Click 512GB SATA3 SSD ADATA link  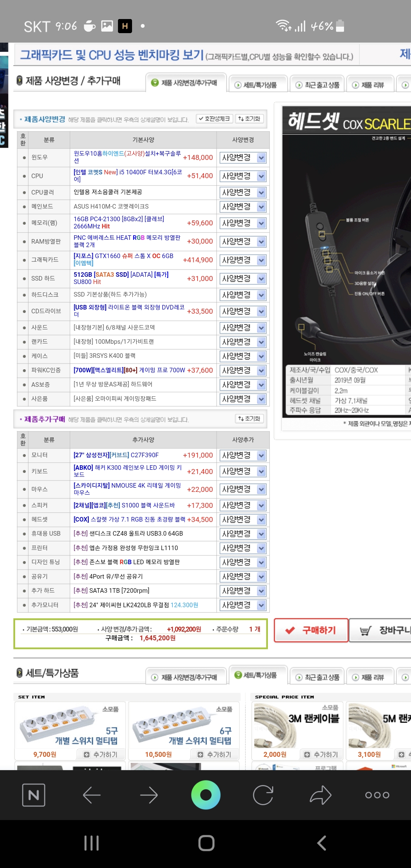point(121,278)
